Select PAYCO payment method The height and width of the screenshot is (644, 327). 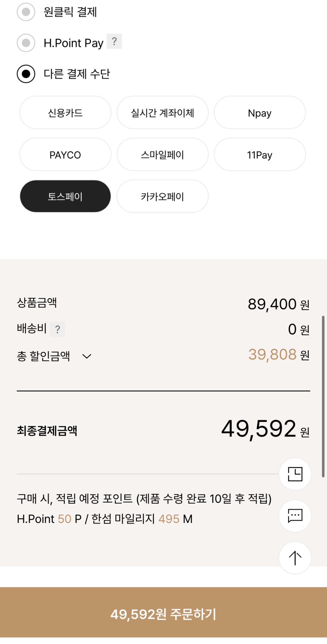65,155
